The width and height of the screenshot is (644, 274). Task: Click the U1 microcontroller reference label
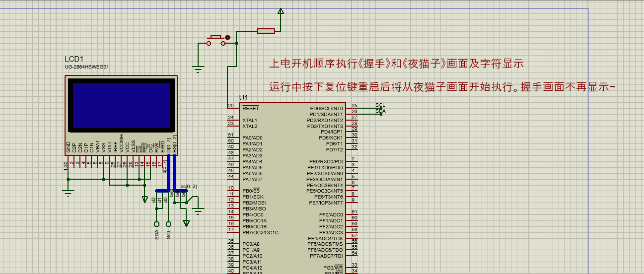coord(243,97)
